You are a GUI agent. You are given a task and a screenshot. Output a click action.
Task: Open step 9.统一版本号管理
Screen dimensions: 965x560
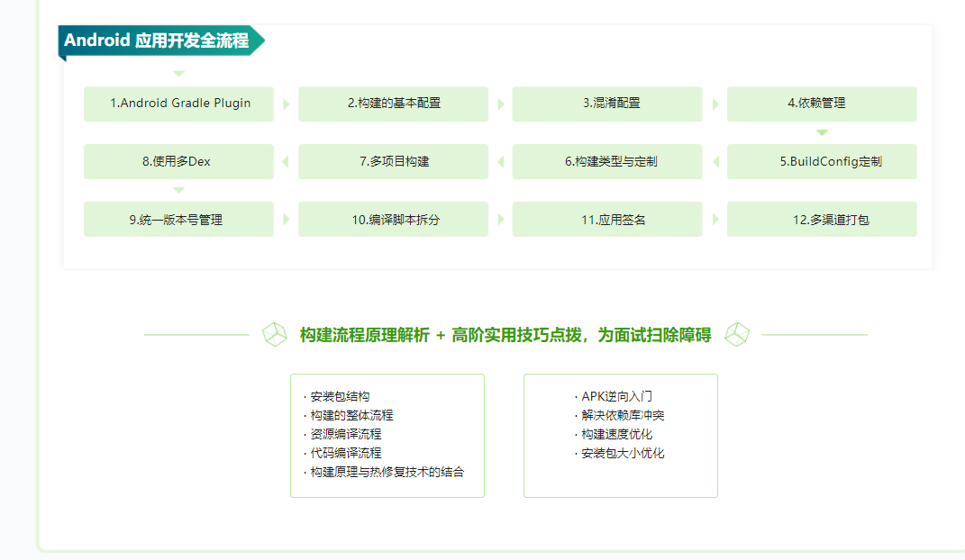click(x=179, y=220)
